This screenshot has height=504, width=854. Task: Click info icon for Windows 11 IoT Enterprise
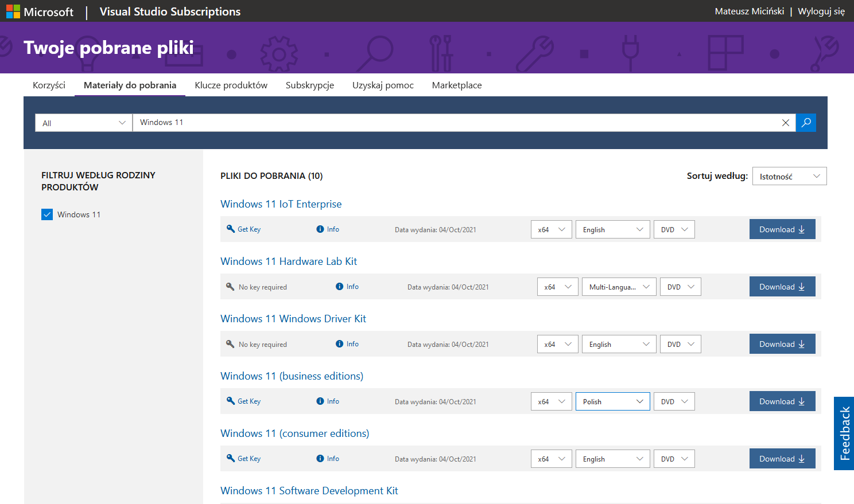320,229
